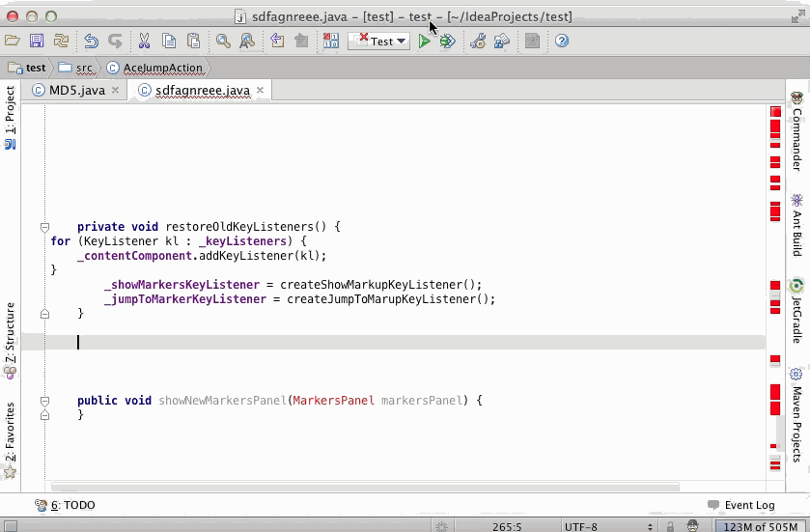This screenshot has height=532, width=810.
Task: Click the Help question mark icon
Action: 562,41
